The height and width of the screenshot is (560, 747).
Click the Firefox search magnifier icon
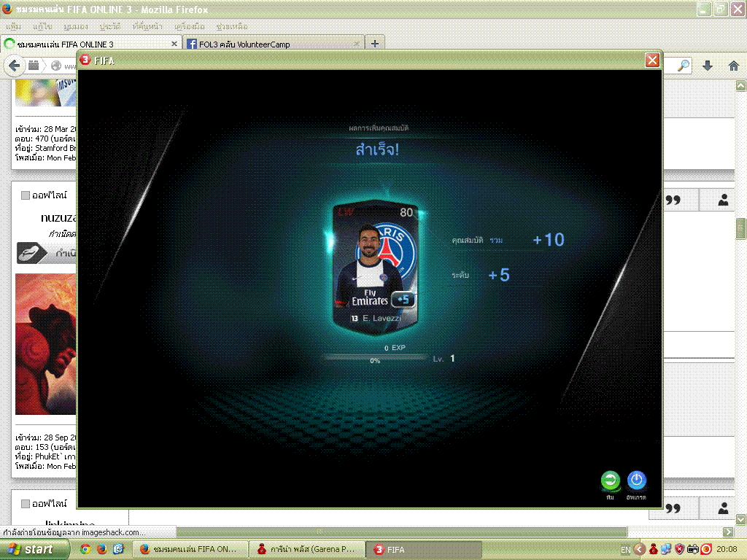(x=684, y=66)
